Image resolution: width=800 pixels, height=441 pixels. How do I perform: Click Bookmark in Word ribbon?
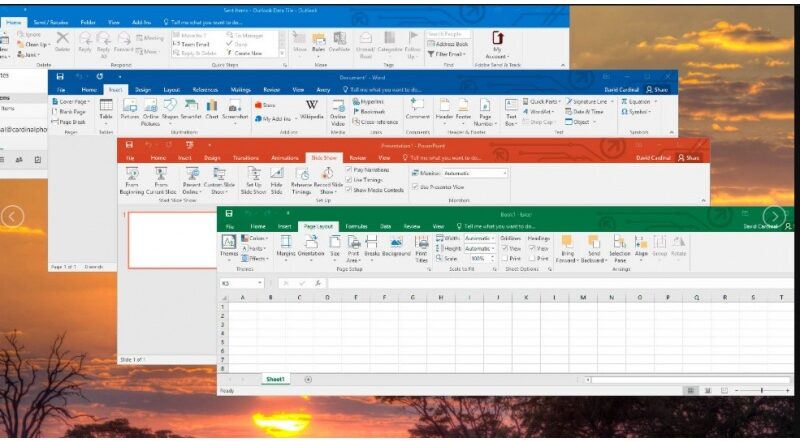click(x=369, y=112)
